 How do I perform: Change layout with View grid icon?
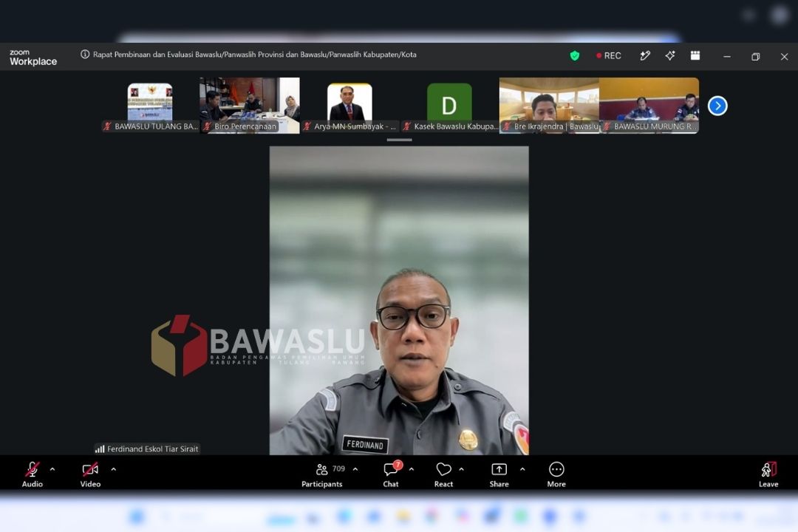695,55
